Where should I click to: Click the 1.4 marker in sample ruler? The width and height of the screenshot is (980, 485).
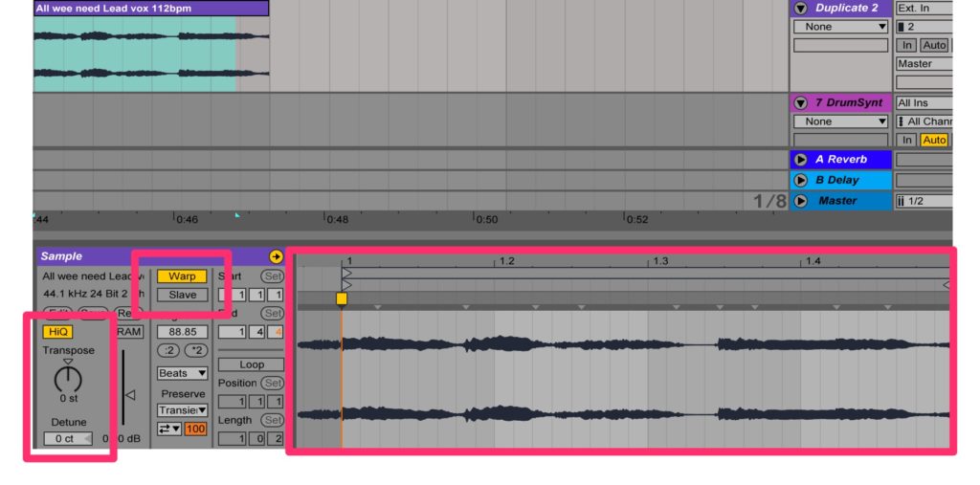coord(813,261)
